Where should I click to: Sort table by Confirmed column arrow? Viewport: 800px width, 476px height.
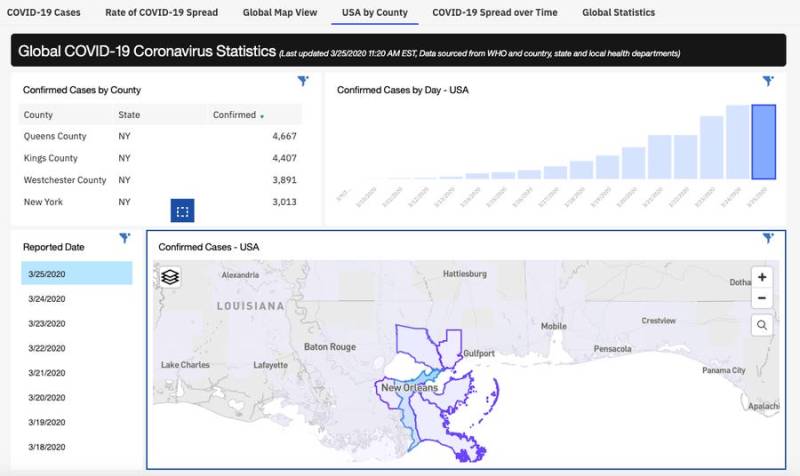[262, 116]
